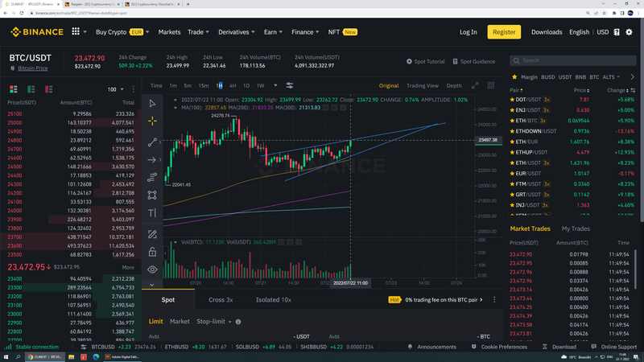The width and height of the screenshot is (644, 362).
Task: Unfavorite the DOT/USDT pair star
Action: tap(512, 99)
